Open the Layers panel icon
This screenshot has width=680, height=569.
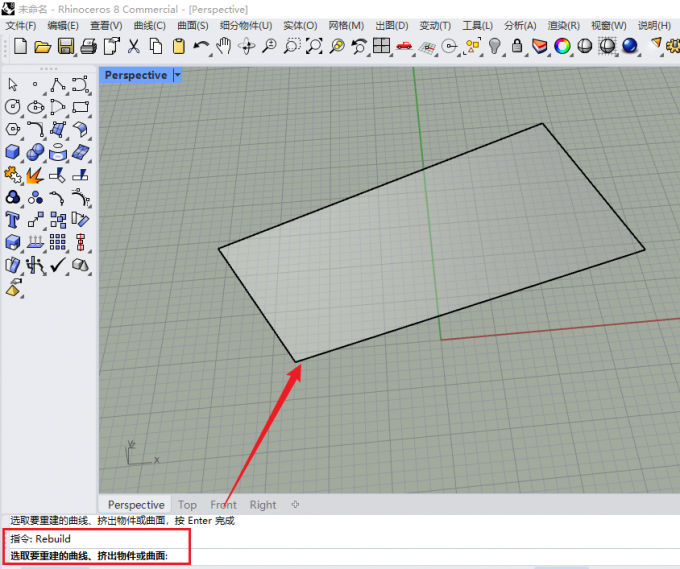pos(539,46)
